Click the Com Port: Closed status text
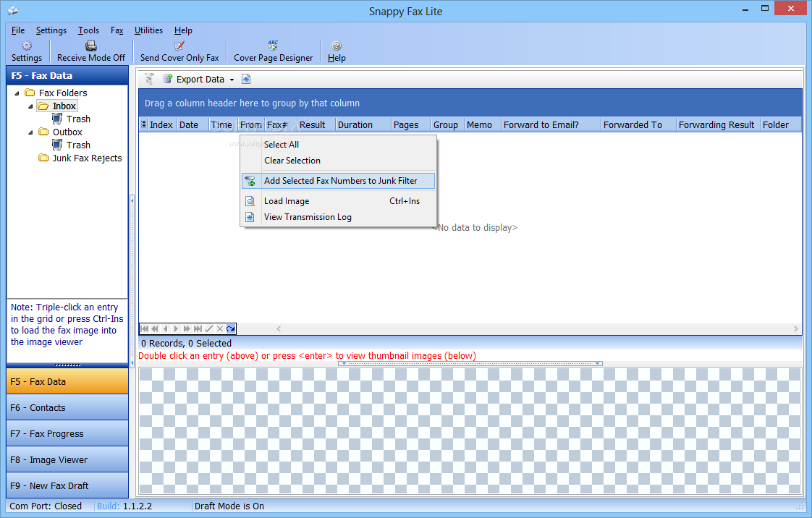This screenshot has height=518, width=812. point(46,506)
